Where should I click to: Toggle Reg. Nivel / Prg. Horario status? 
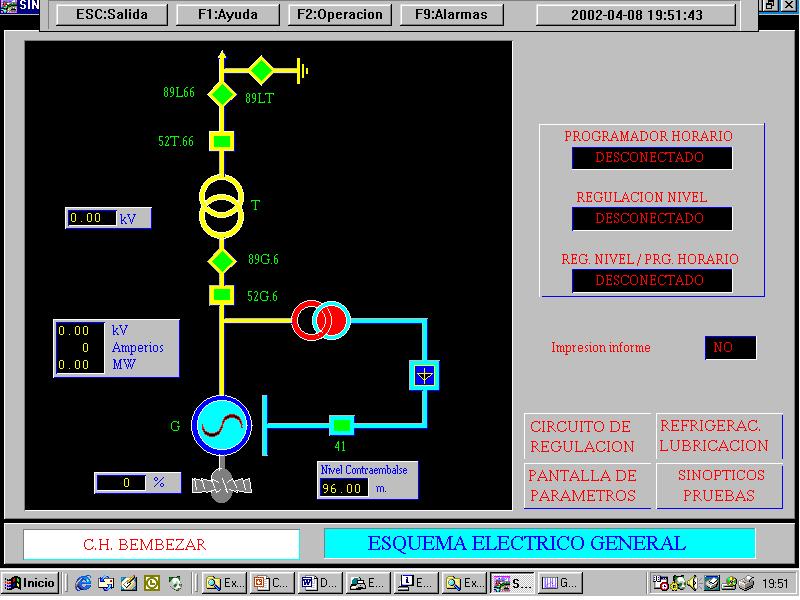(651, 281)
